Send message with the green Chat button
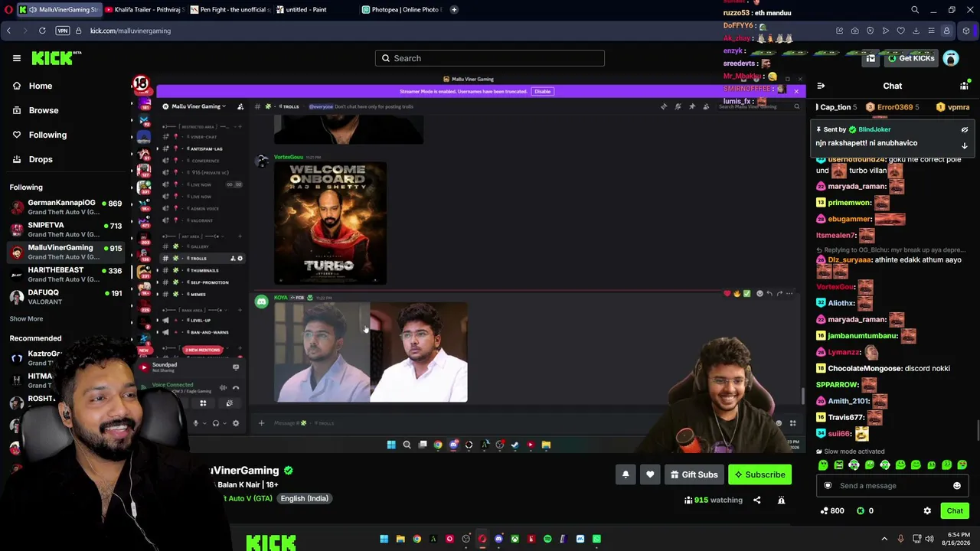Viewport: 980px width, 551px height. point(955,511)
